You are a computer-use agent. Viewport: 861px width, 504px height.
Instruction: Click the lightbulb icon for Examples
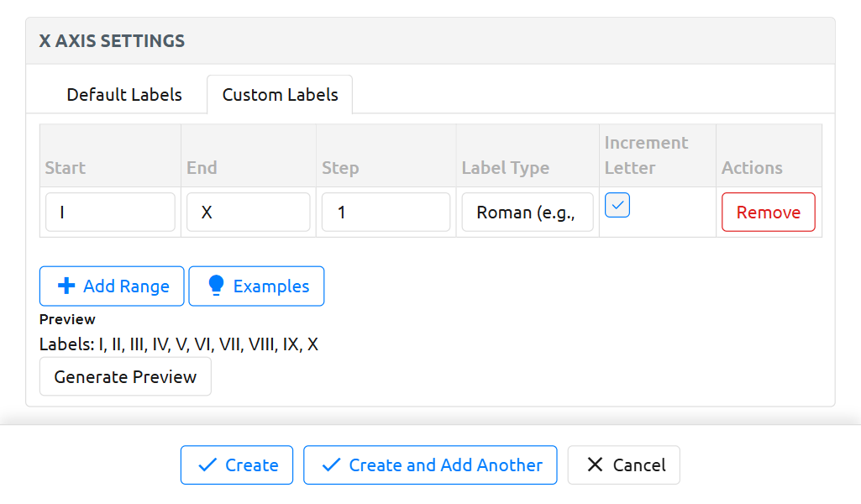point(216,286)
